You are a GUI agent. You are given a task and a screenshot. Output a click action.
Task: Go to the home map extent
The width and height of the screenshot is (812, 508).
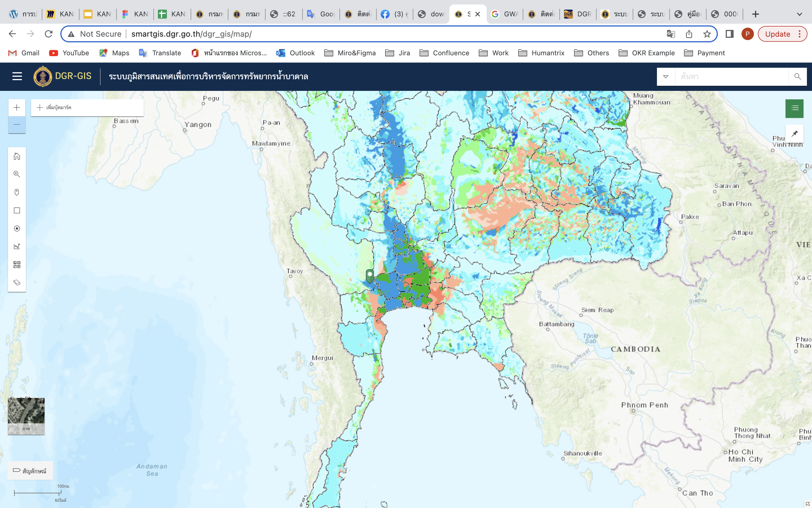17,156
